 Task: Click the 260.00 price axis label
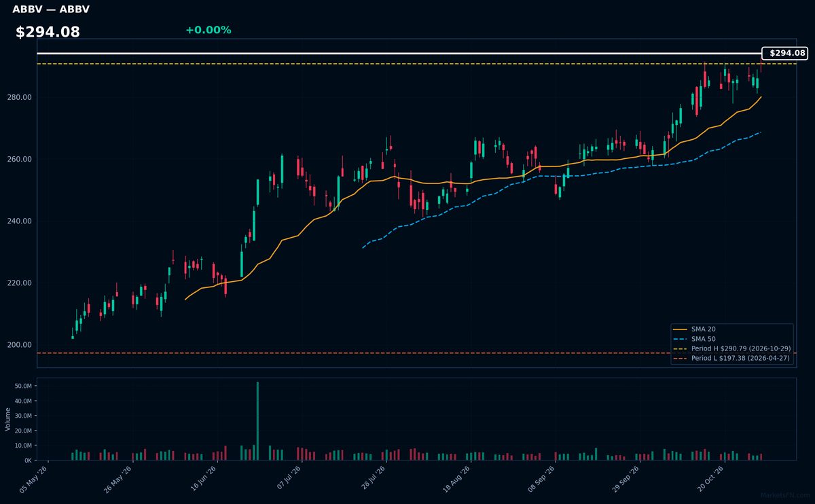(x=21, y=160)
